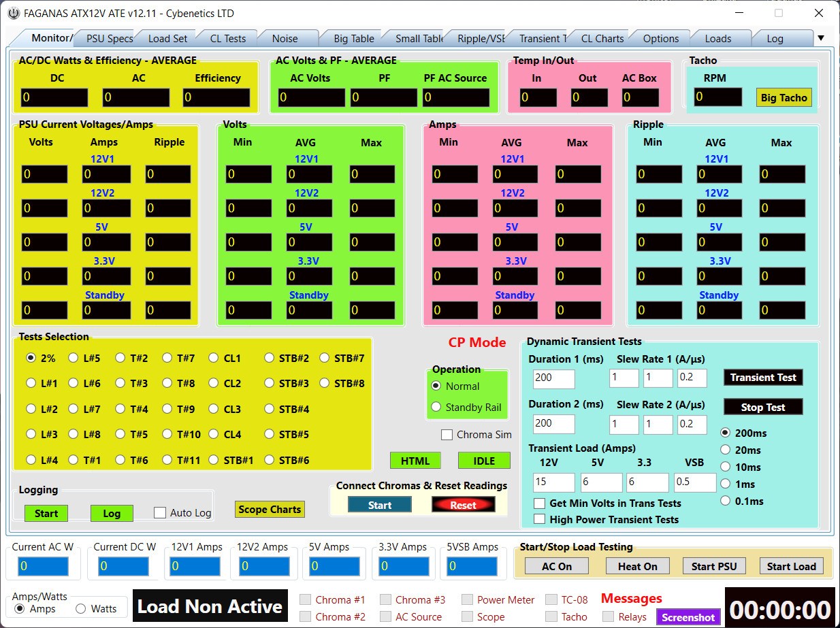The image size is (840, 628).
Task: Switch to the Big Table tab
Action: pyautogui.click(x=353, y=38)
